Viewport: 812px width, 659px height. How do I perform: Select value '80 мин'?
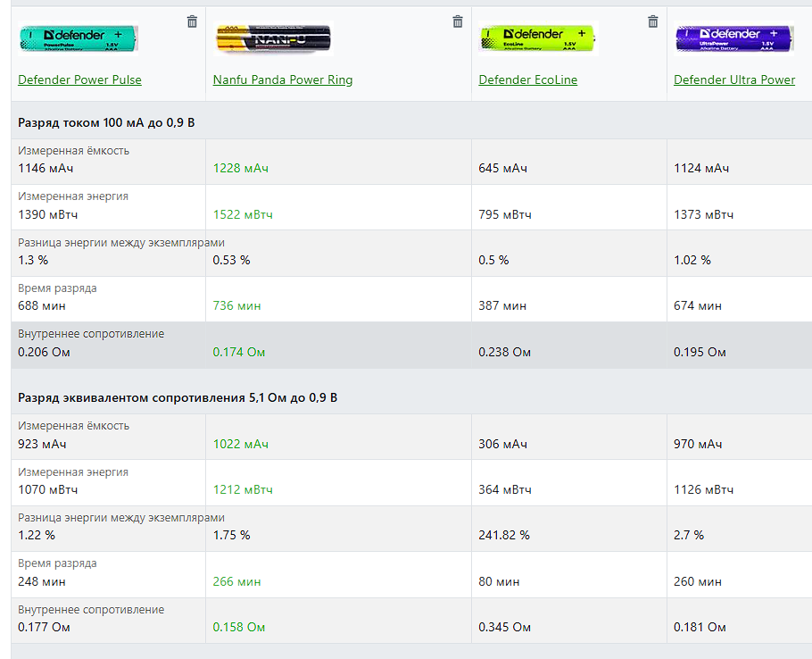(499, 582)
